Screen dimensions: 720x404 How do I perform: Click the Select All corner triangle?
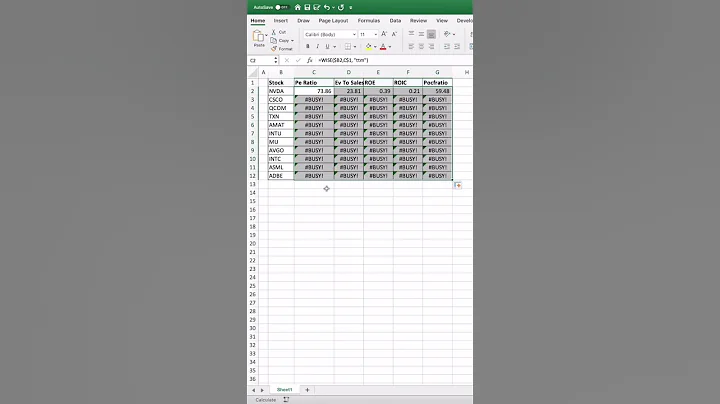253,73
